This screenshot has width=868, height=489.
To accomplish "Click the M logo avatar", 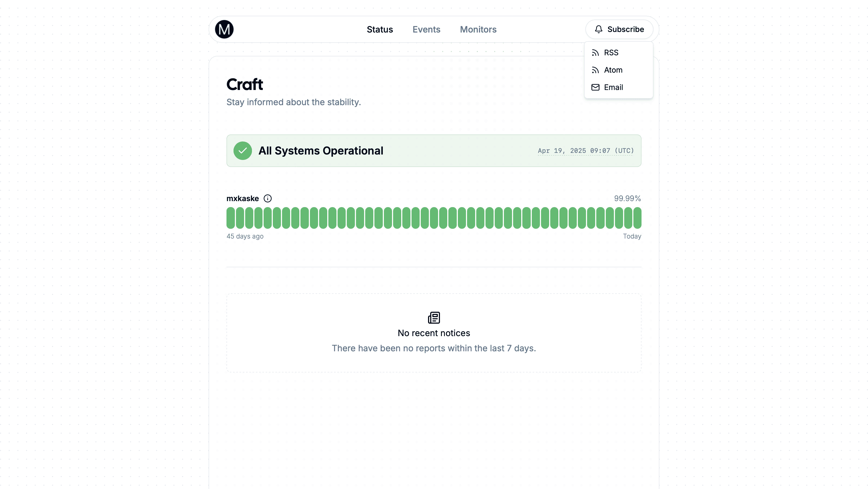I will (x=224, y=29).
